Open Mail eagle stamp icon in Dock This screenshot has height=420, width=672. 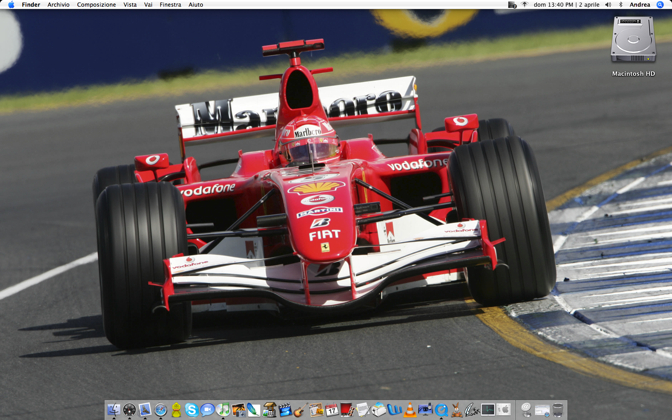(145, 410)
